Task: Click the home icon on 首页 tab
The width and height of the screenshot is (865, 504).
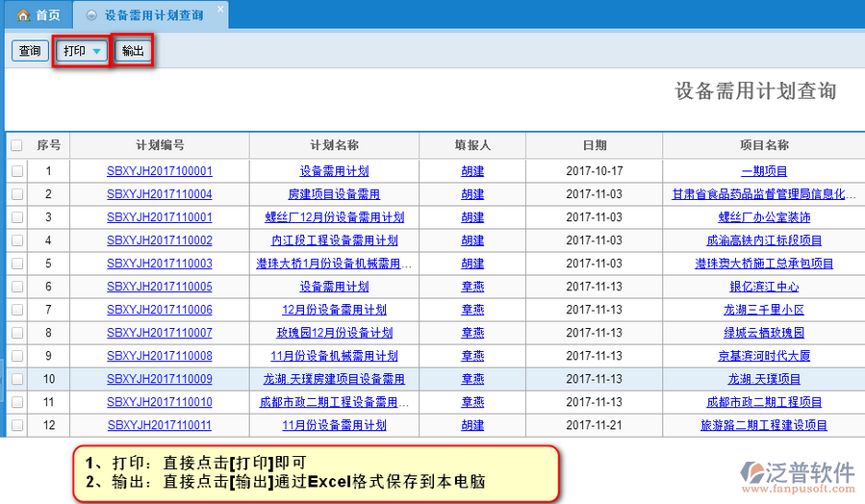Action: tap(23, 15)
